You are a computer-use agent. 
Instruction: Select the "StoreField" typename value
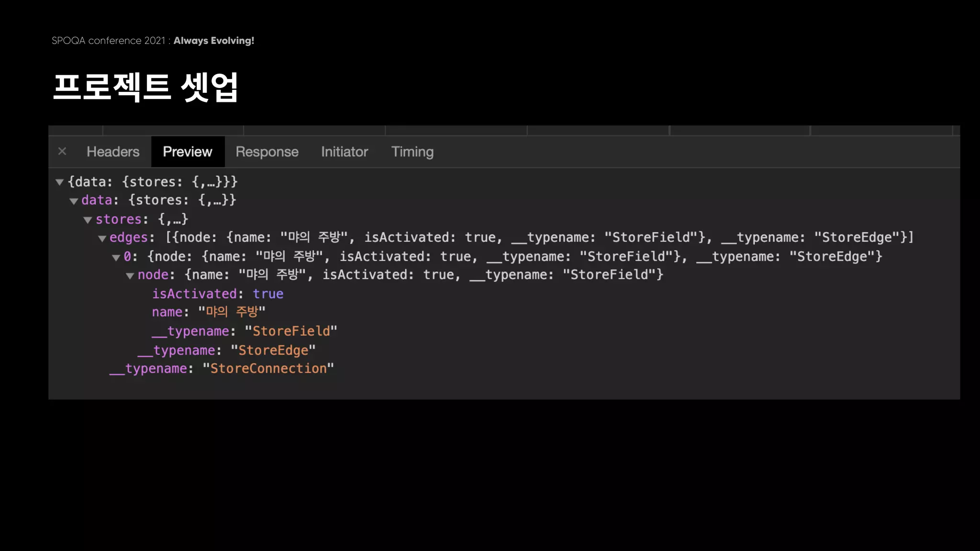291,331
